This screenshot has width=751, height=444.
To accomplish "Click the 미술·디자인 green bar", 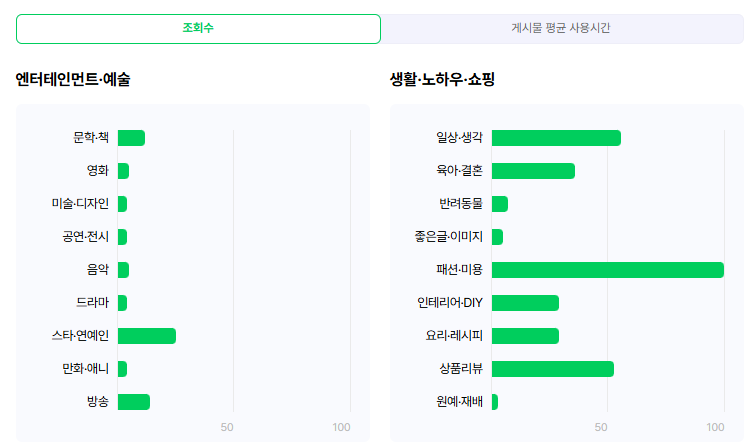I will point(122,204).
